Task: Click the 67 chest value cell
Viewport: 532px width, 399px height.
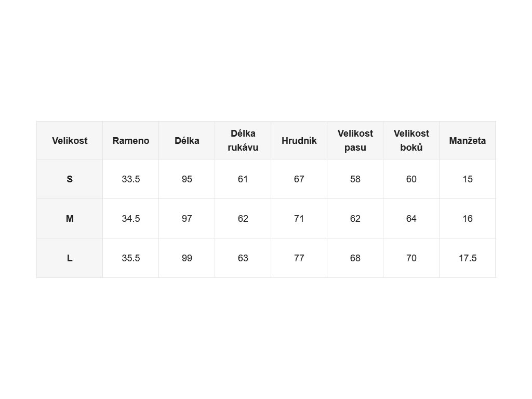Action: (299, 179)
